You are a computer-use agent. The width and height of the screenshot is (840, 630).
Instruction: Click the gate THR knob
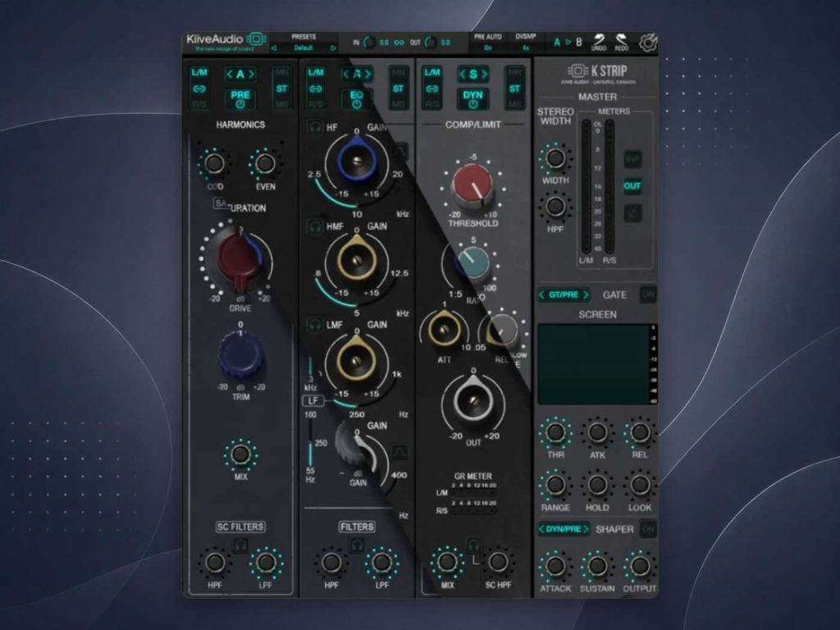point(555,431)
